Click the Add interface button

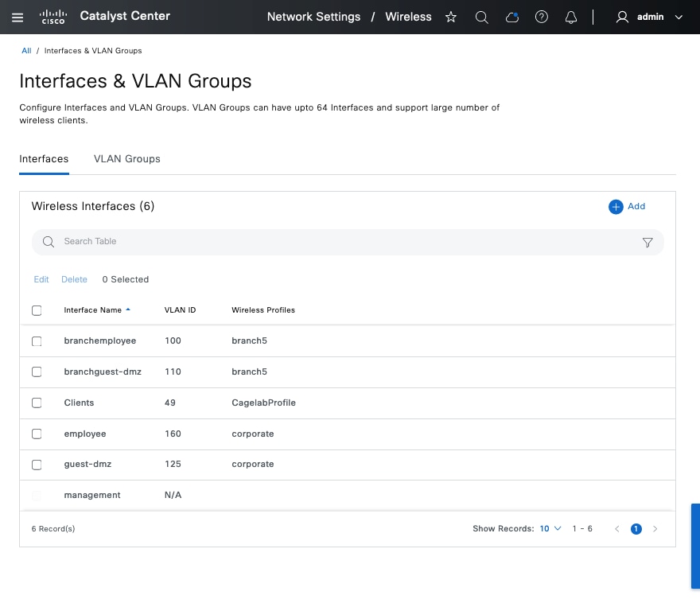tap(627, 207)
